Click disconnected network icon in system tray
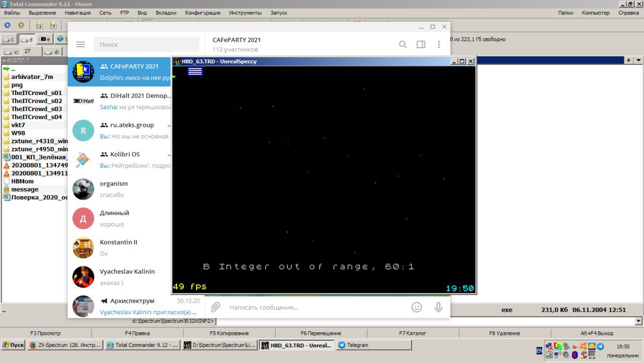This screenshot has width=644, height=363. click(549, 346)
